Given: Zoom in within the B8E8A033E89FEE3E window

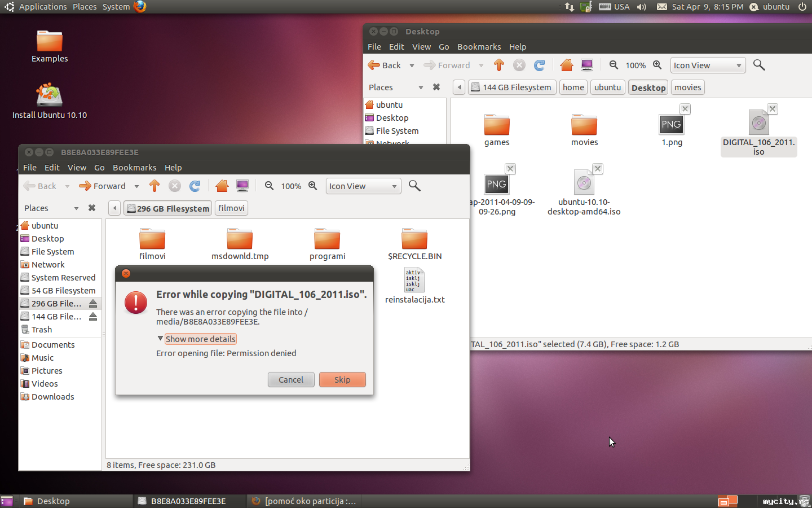Looking at the screenshot, I should 312,186.
